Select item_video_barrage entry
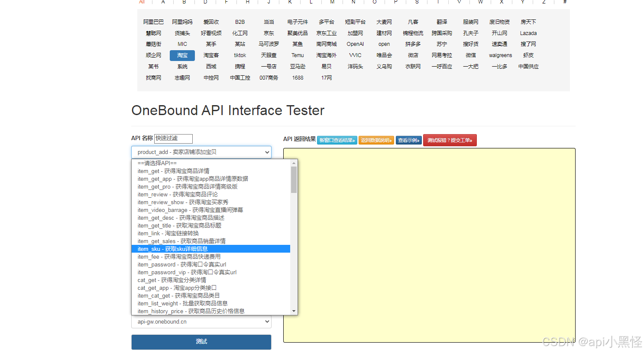Viewport: 644px width, 353px height. [211, 210]
